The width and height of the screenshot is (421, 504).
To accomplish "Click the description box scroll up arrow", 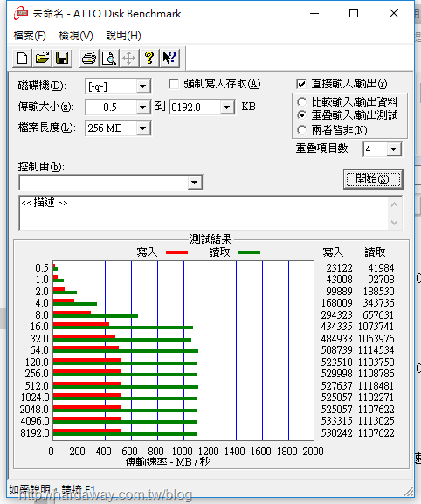I will tap(394, 204).
